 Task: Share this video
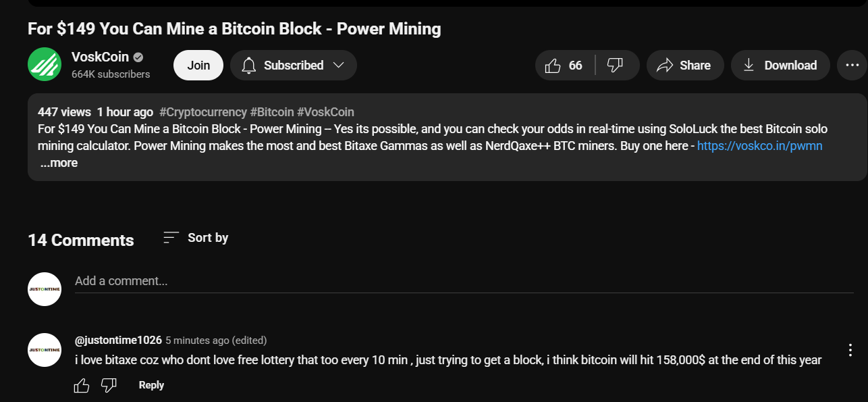click(685, 66)
